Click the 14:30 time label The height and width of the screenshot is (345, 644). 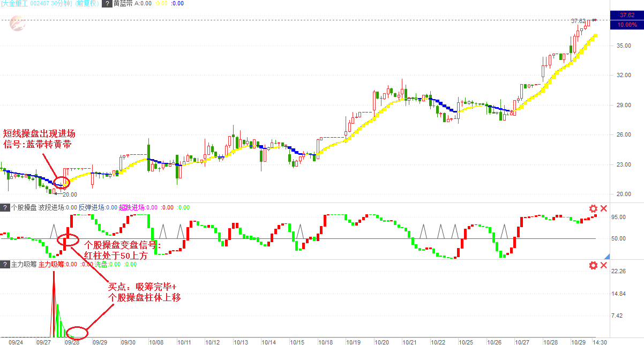coord(600,341)
